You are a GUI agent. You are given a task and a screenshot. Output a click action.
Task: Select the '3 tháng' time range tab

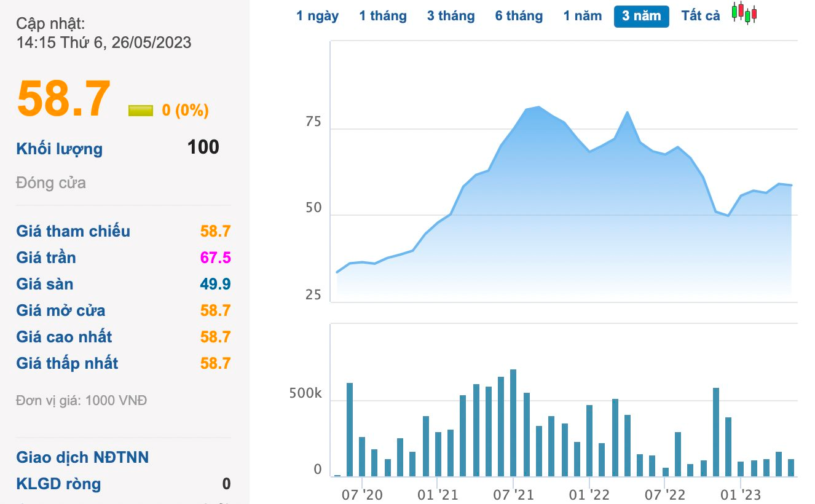click(x=451, y=16)
